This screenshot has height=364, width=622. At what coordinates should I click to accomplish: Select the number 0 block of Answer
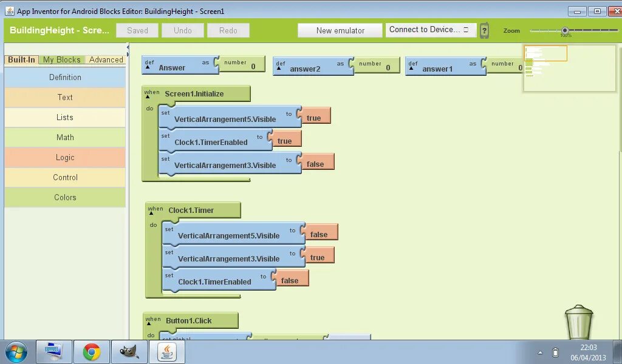point(242,64)
